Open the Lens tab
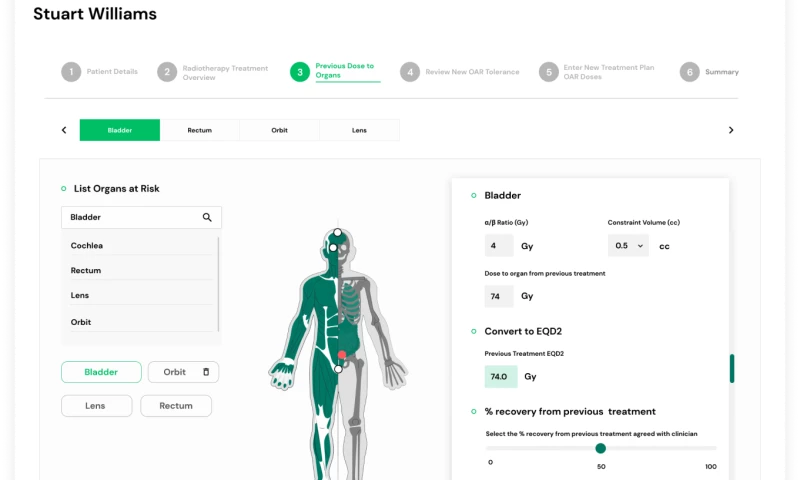Viewport: 800px width, 480px height. [359, 130]
